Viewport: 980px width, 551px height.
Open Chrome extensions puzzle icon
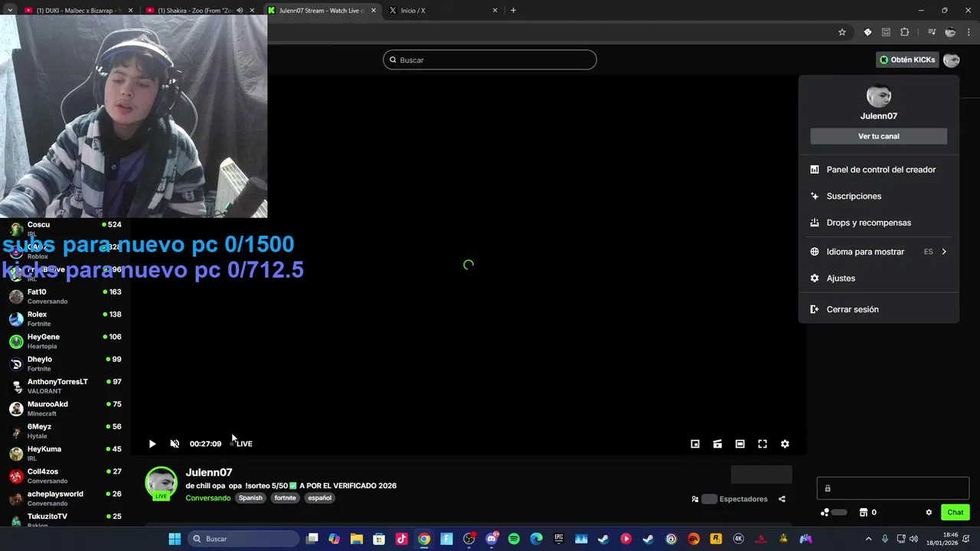click(x=905, y=32)
